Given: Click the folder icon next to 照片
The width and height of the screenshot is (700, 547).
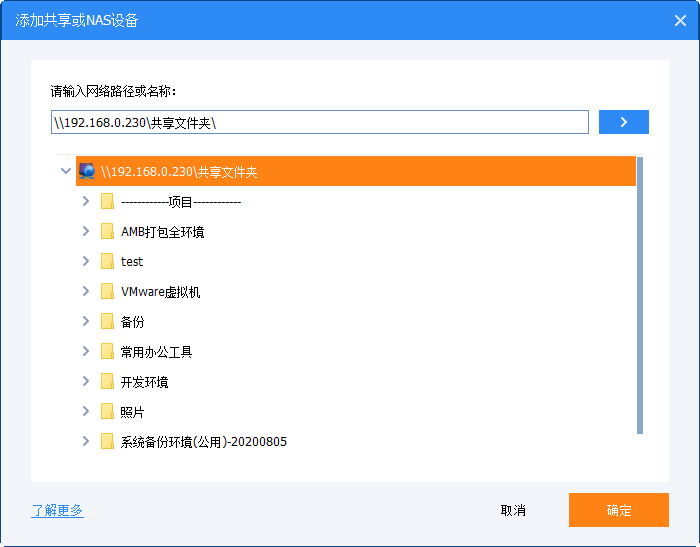Looking at the screenshot, I should pos(107,412).
